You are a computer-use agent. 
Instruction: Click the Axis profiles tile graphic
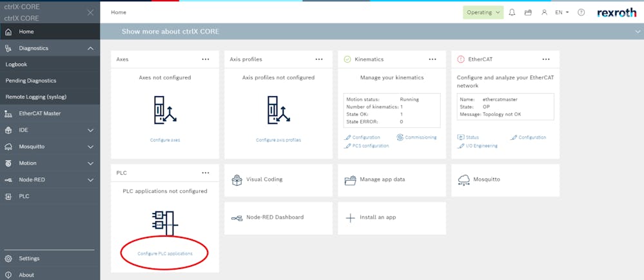pyautogui.click(x=278, y=110)
